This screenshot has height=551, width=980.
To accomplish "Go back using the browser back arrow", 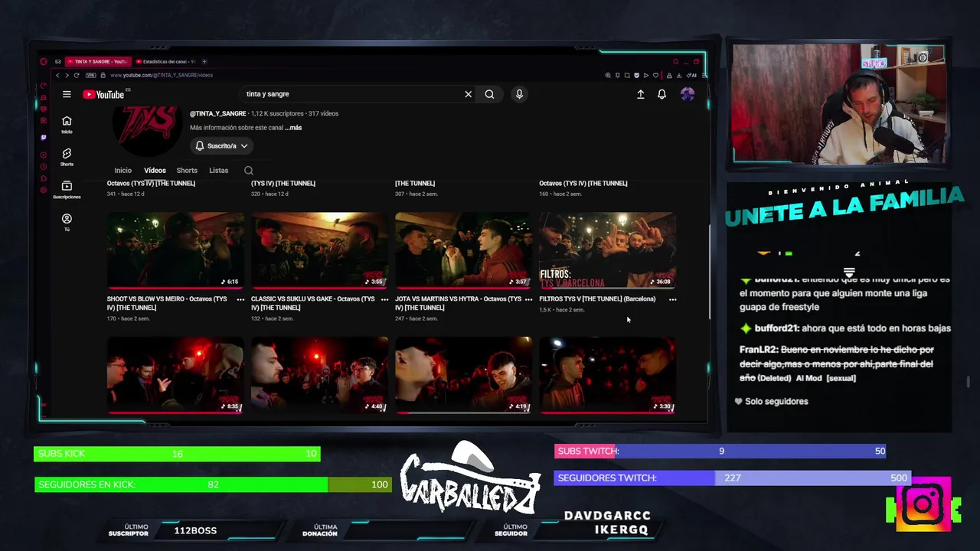I will (57, 75).
